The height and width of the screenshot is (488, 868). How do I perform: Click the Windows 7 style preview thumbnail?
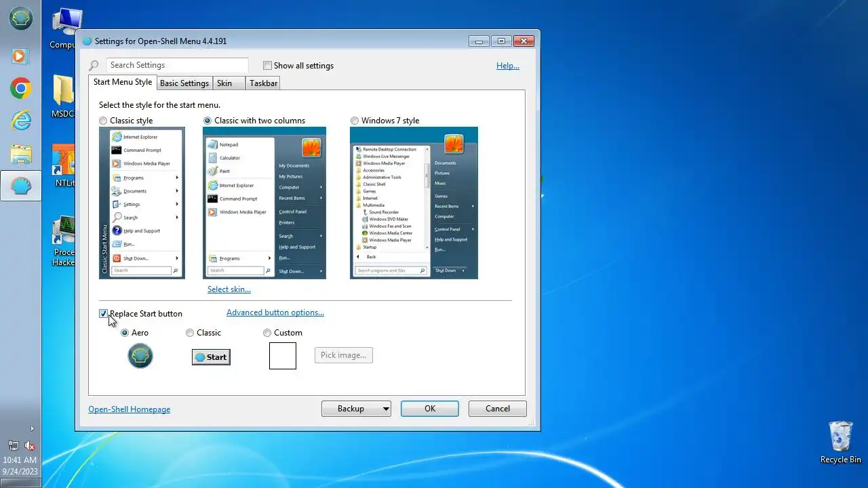tap(414, 203)
